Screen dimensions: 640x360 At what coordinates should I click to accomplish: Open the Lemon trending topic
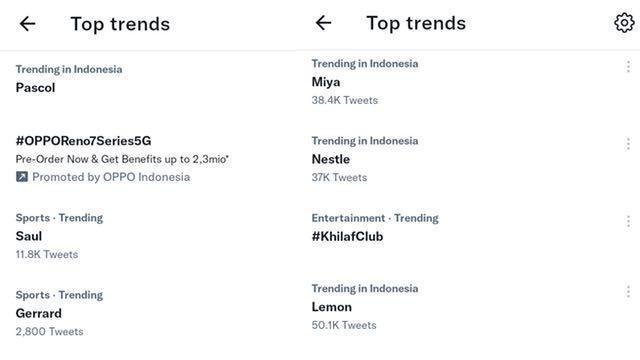[331, 307]
